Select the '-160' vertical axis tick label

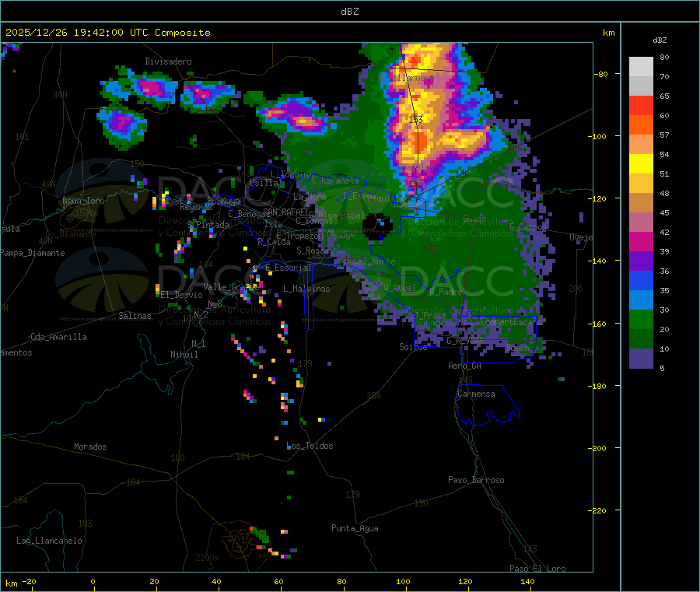(x=597, y=324)
